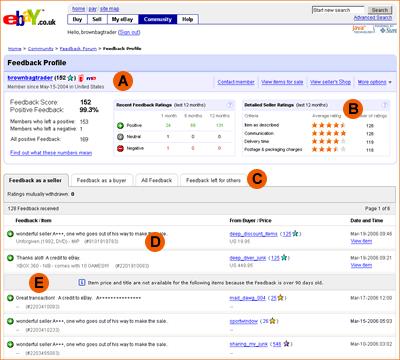
Task: Click View item for Mar-19 09:21 feedback
Action: 361,265
